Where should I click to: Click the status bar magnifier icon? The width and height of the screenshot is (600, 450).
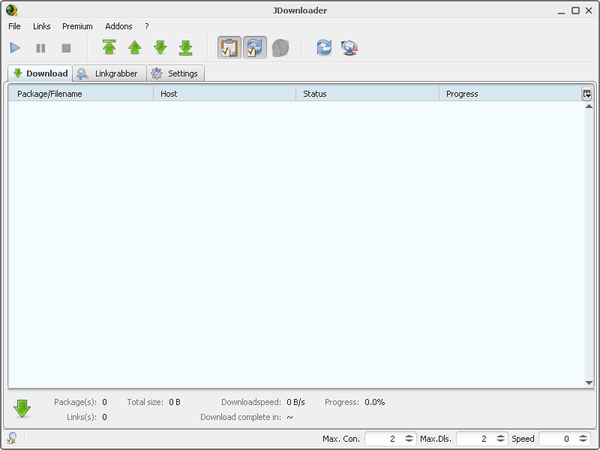coord(12,438)
